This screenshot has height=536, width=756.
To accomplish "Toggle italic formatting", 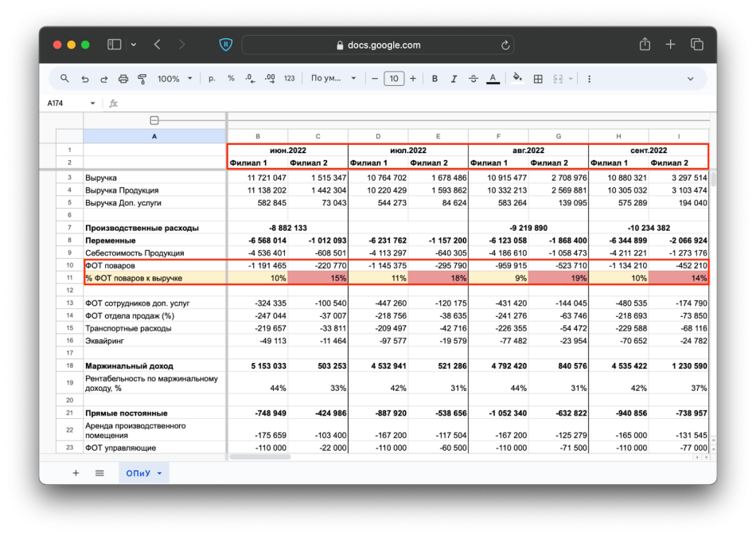I will (454, 79).
